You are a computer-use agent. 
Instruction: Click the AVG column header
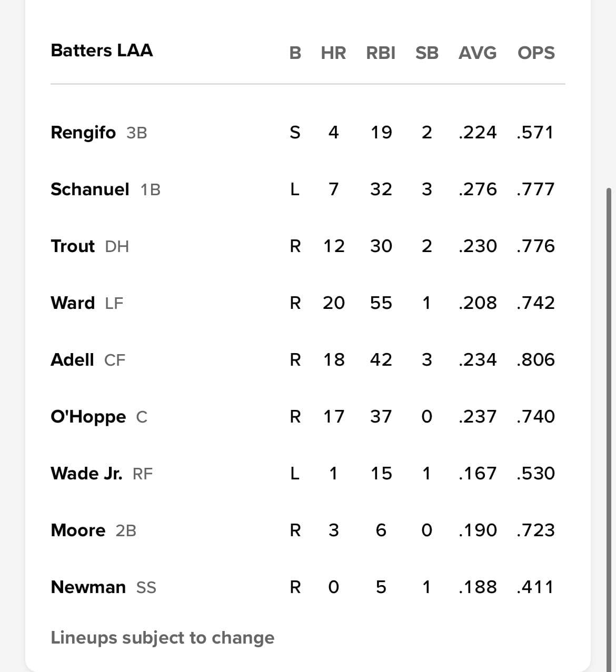[x=477, y=53]
